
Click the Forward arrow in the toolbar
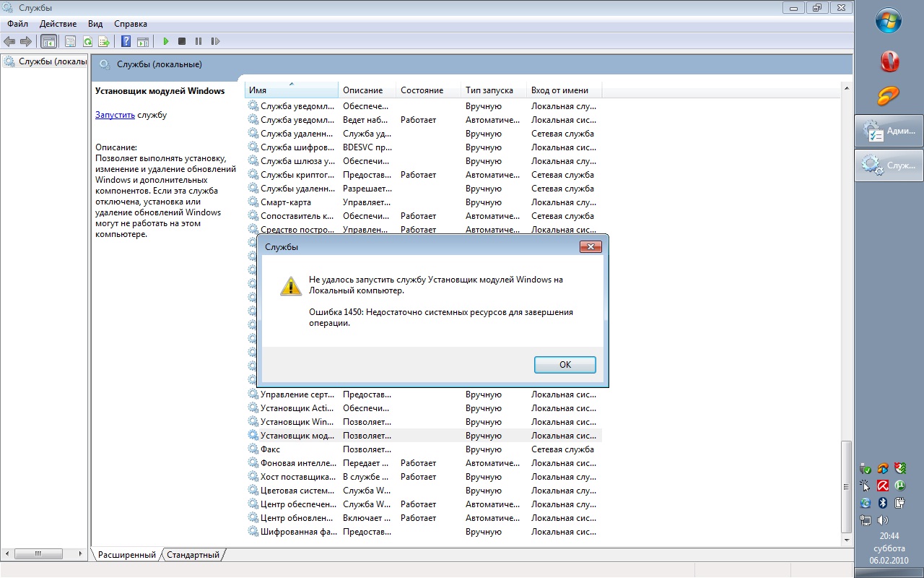pyautogui.click(x=26, y=41)
